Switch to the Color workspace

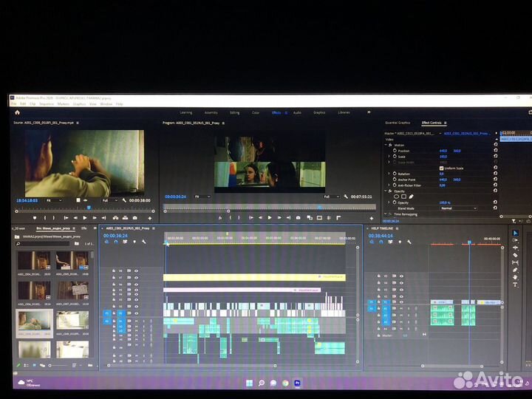point(256,112)
